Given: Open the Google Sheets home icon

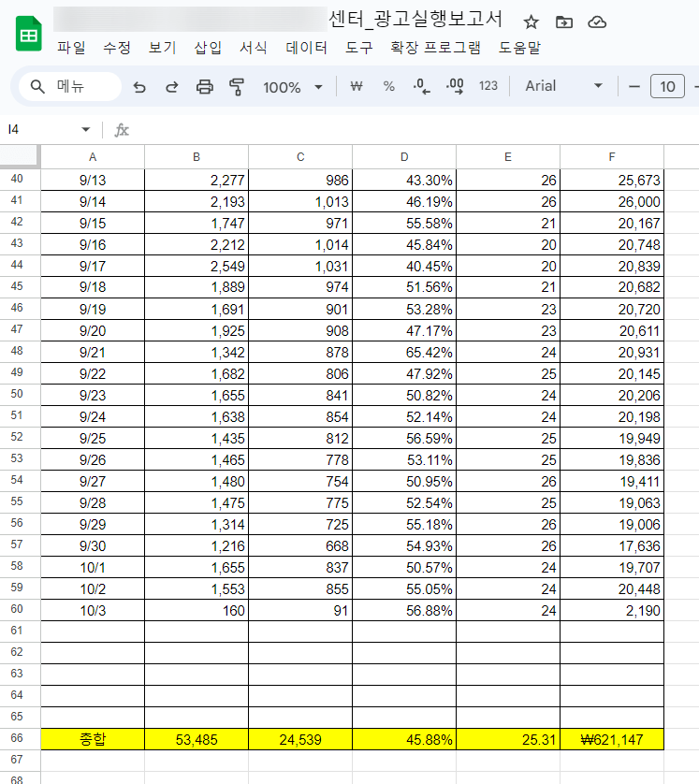Looking at the screenshot, I should (28, 34).
